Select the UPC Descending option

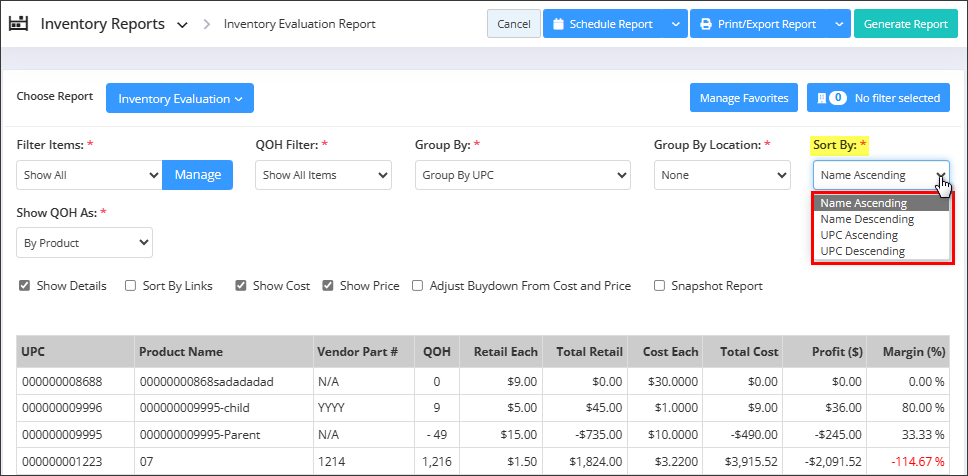click(x=881, y=251)
